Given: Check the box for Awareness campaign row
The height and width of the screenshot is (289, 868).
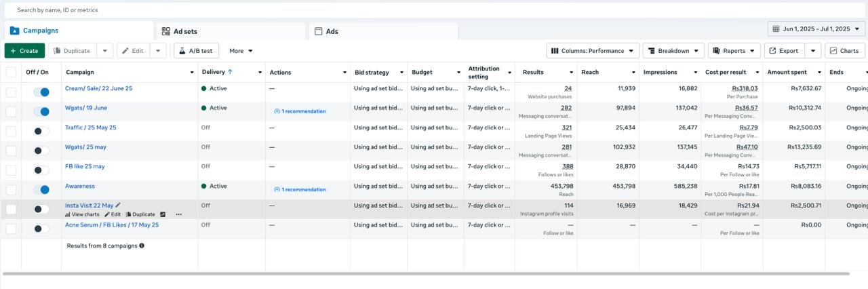Looking at the screenshot, I should tap(11, 190).
